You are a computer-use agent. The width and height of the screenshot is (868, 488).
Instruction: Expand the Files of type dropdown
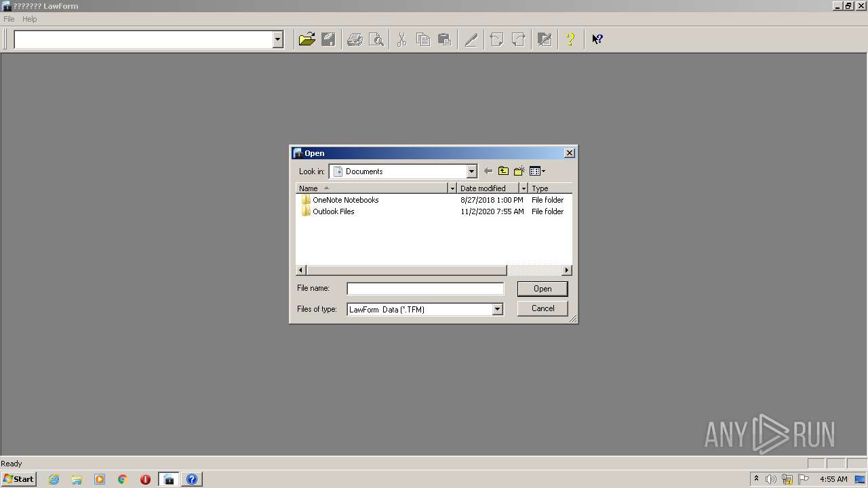[x=497, y=309]
